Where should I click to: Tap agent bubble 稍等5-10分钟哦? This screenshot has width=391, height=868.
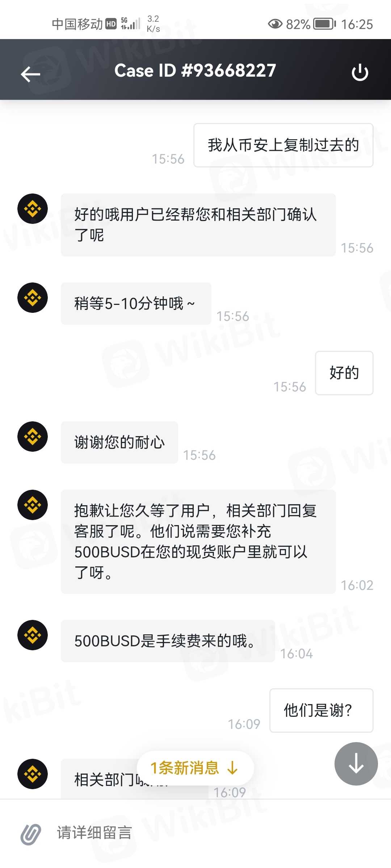click(x=136, y=303)
